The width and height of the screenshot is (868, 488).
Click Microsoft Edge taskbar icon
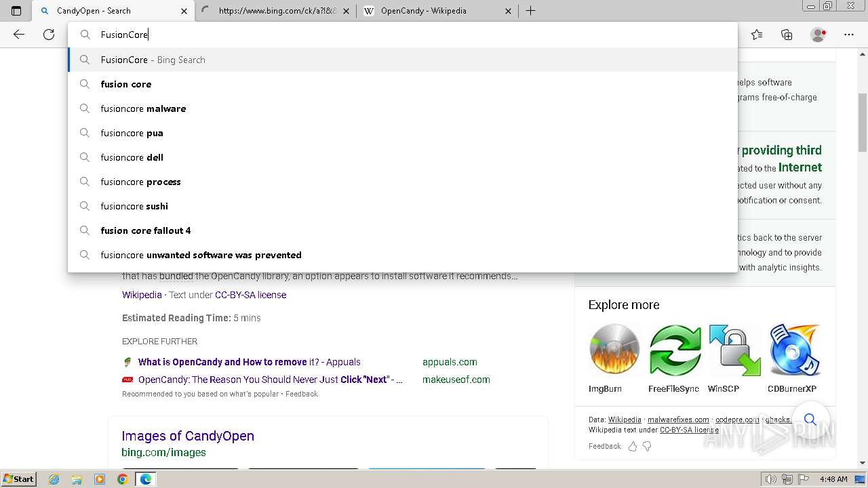(x=145, y=479)
